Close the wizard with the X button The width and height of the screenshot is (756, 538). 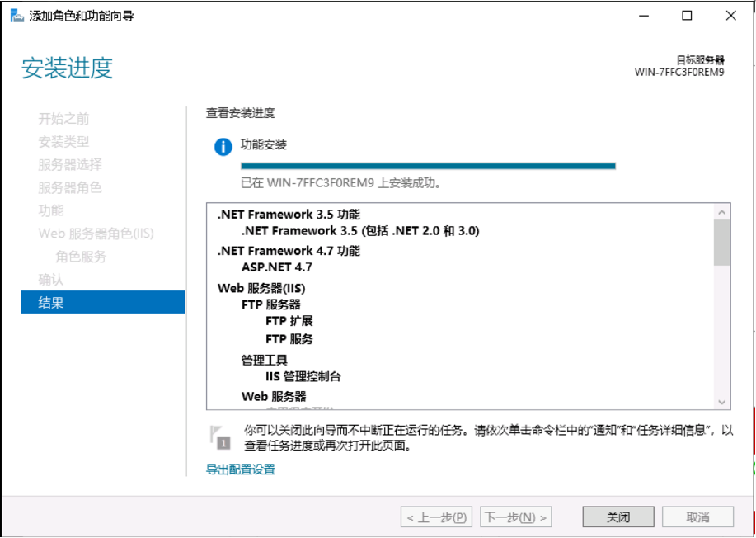point(730,16)
